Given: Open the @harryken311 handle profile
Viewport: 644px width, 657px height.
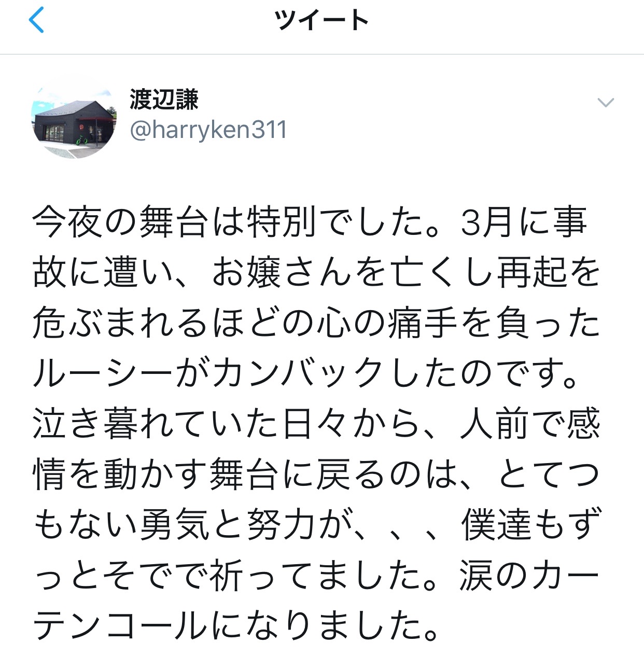Looking at the screenshot, I should pyautogui.click(x=208, y=129).
